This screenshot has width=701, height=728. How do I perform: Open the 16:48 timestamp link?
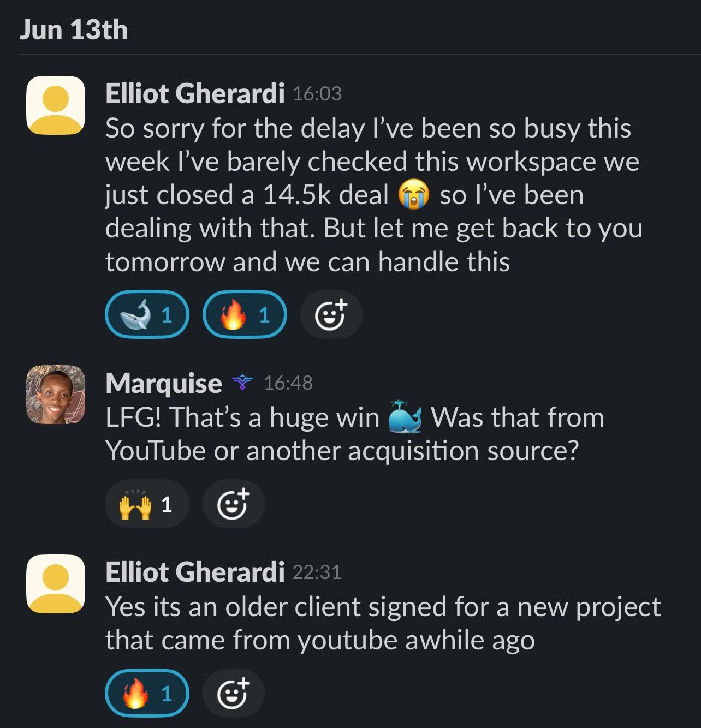pyautogui.click(x=288, y=383)
